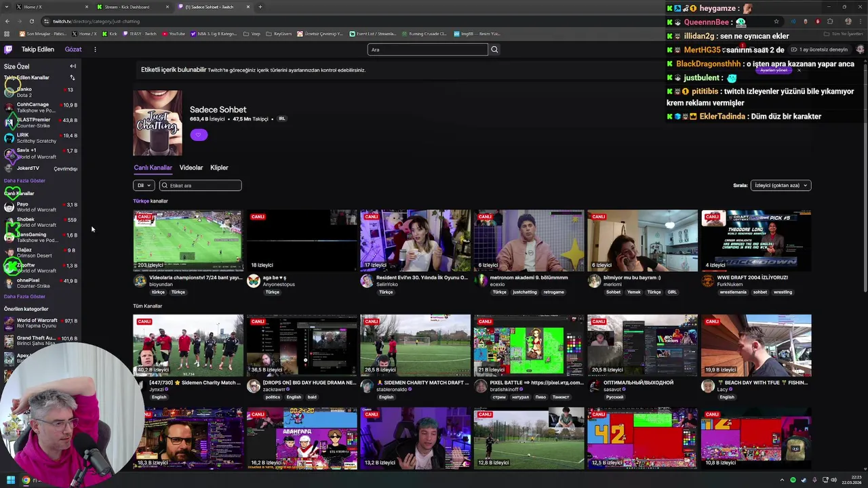This screenshot has width=868, height=488.
Task: Switch to the Klipler tab
Action: pos(219,167)
